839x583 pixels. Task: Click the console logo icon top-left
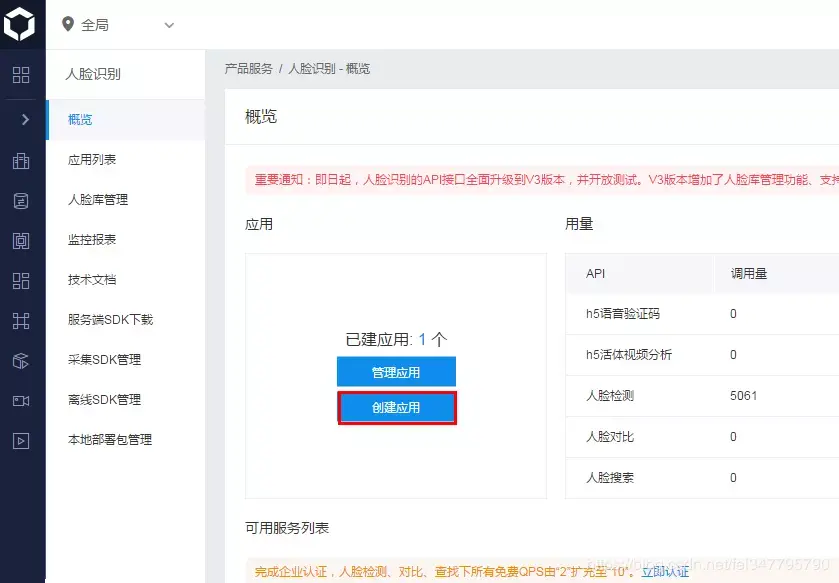21,23
